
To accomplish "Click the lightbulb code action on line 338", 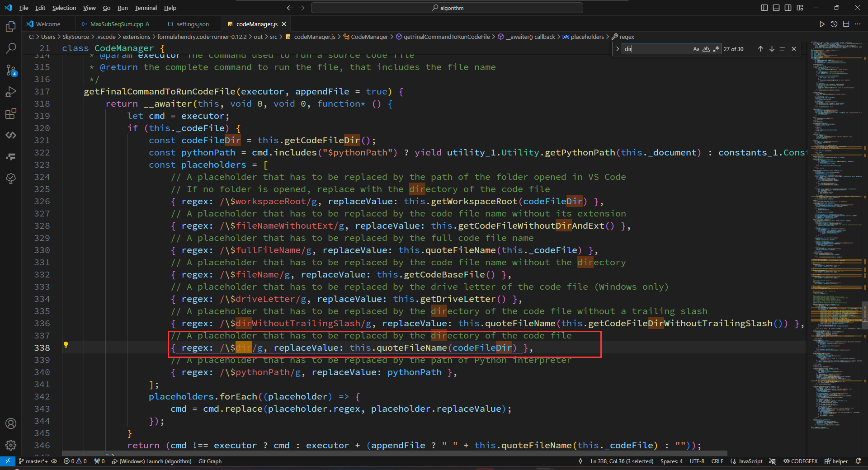I will (66, 345).
